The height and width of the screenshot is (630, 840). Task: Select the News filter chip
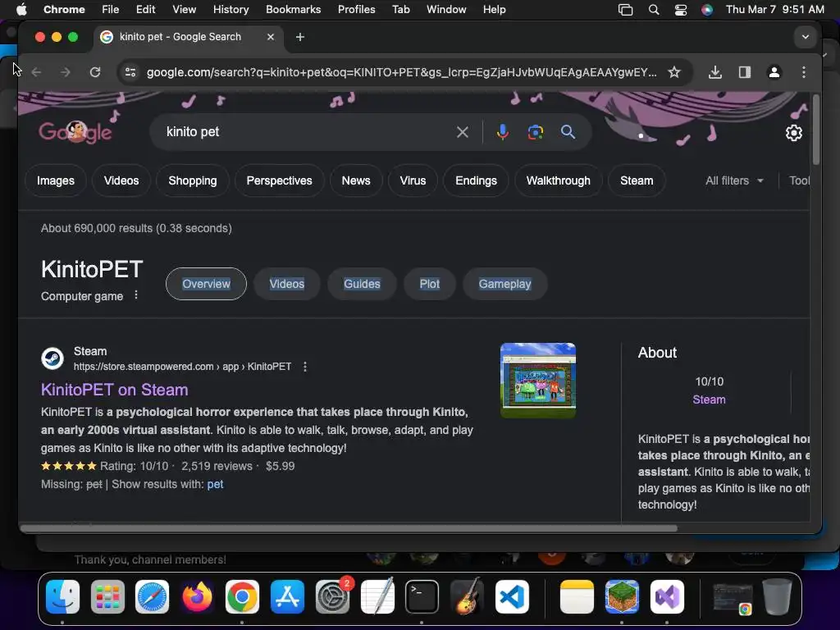point(356,180)
